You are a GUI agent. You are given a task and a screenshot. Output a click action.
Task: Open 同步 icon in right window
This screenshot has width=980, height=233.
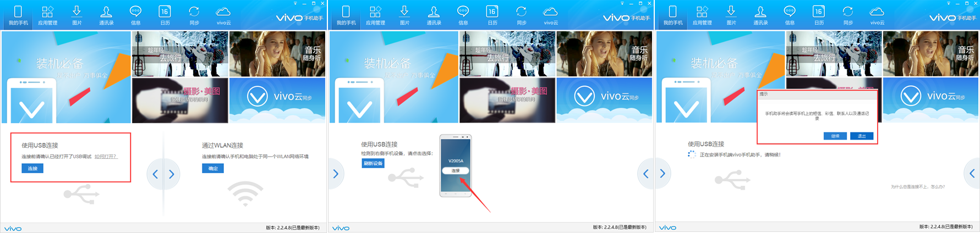(x=848, y=15)
